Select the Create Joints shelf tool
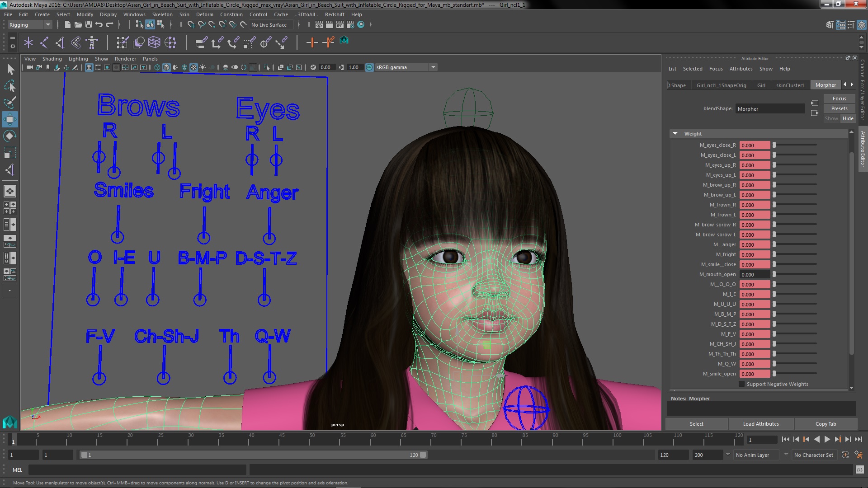The height and width of the screenshot is (488, 868). (44, 42)
